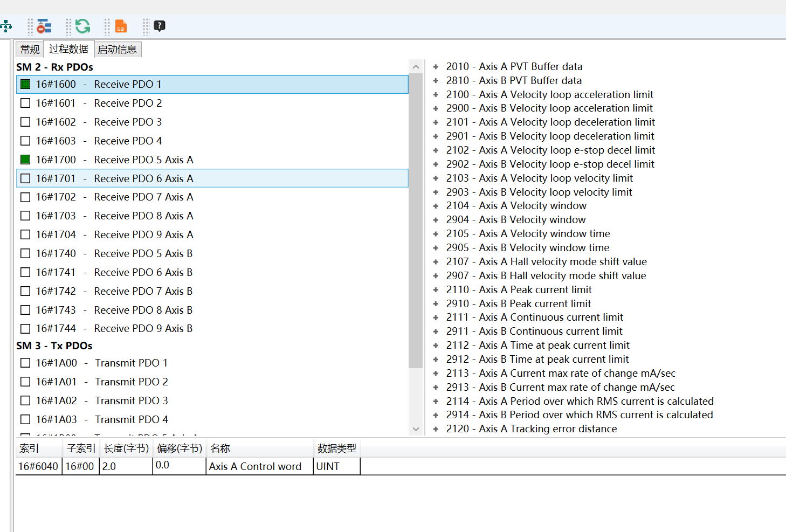Enable 16#1601 Receive PDO 2 checkbox

pyautogui.click(x=25, y=103)
